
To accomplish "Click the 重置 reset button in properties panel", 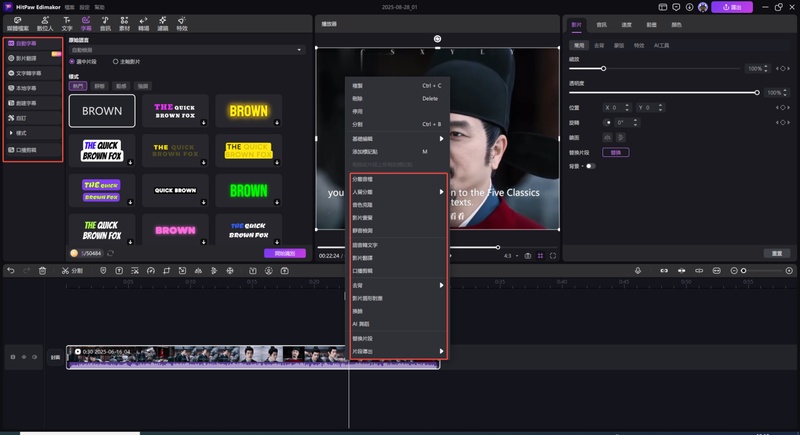I will point(777,253).
